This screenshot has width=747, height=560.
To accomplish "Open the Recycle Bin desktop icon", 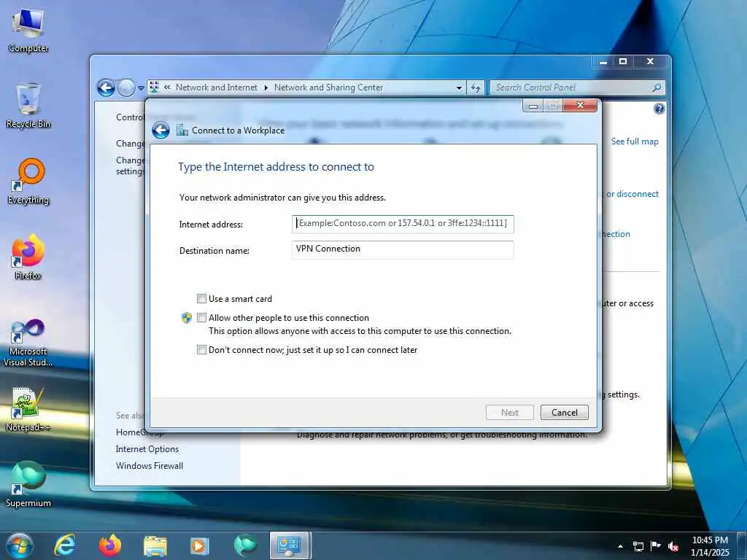I will pos(28,106).
